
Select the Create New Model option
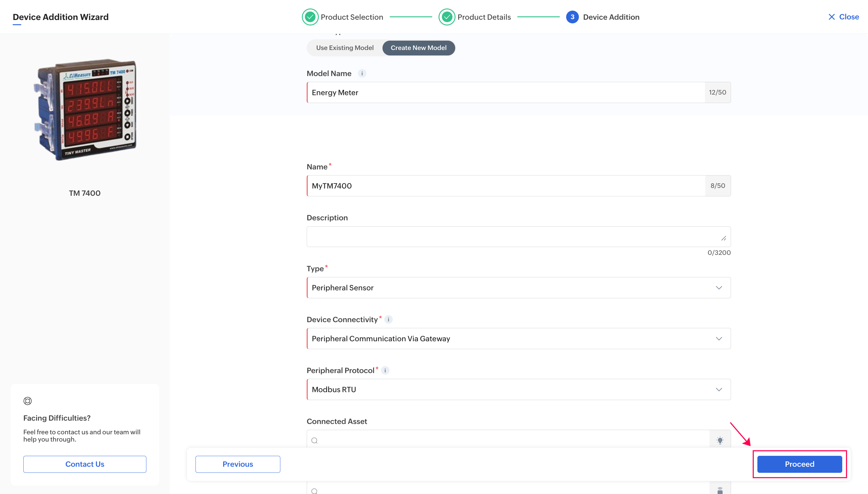tap(418, 48)
